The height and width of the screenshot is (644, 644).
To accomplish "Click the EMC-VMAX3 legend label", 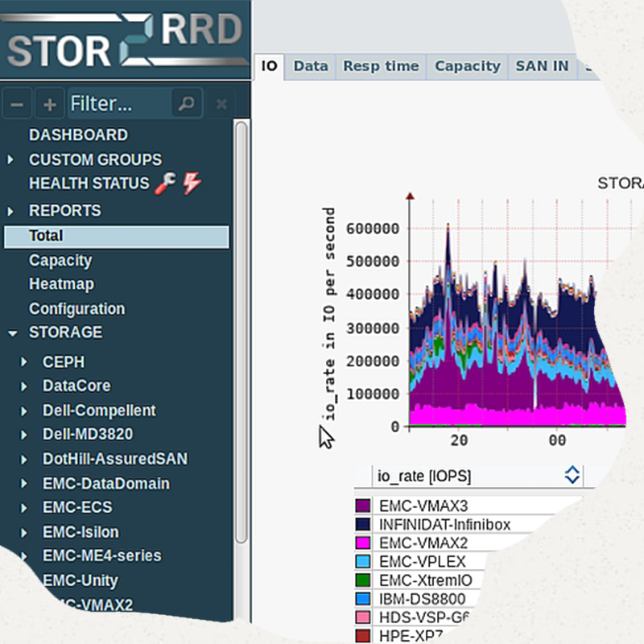I will (423, 506).
